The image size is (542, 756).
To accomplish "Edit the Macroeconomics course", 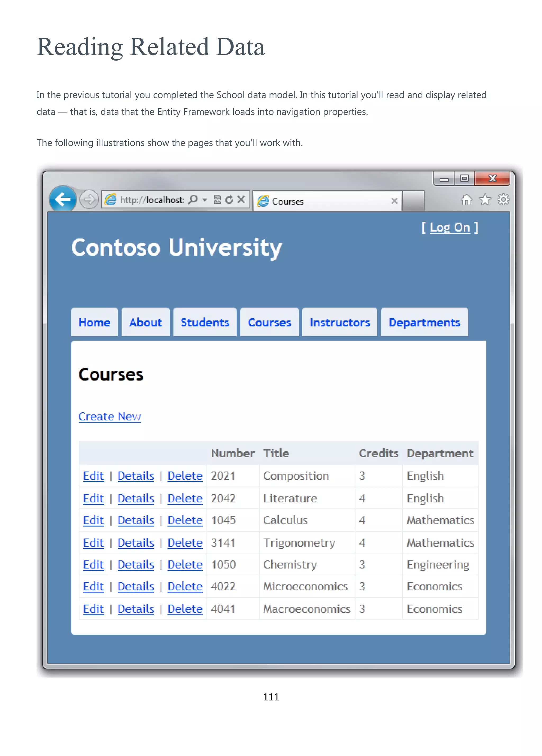I will click(93, 609).
